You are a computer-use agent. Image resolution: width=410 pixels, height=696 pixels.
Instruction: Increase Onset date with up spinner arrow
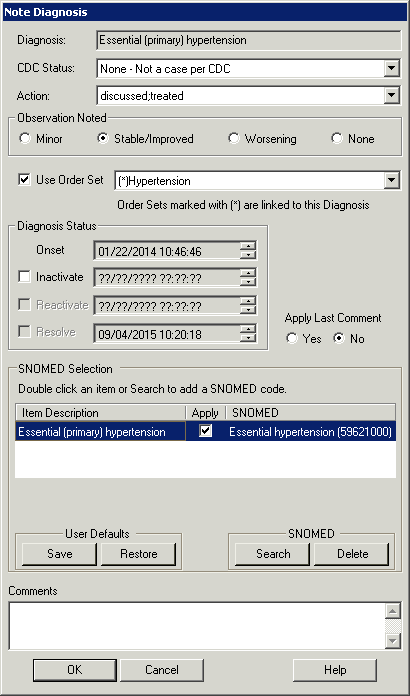(x=248, y=247)
